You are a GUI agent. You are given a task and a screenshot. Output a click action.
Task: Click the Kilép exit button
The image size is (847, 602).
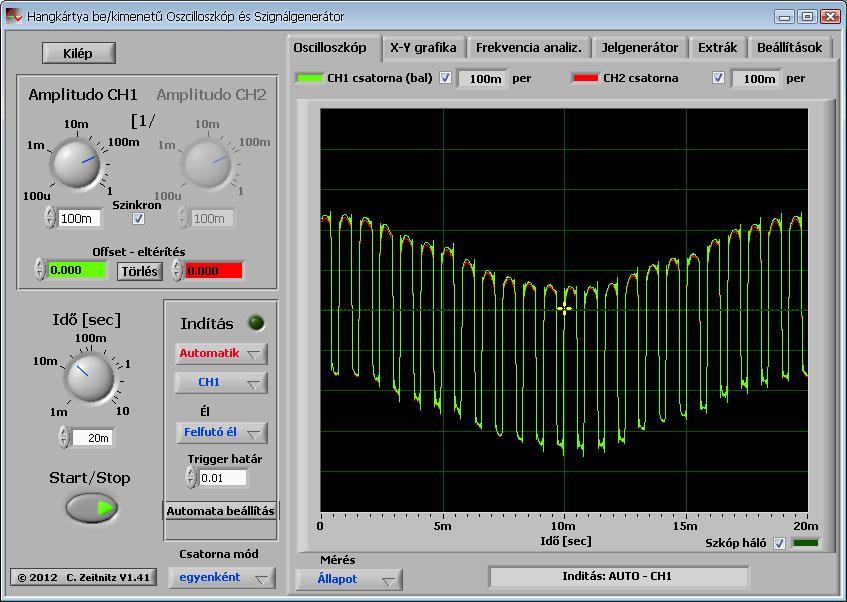pos(78,53)
